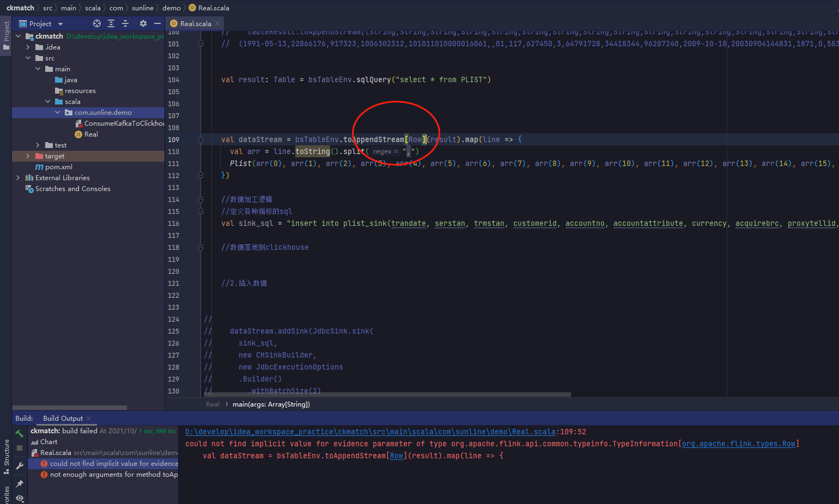This screenshot has width=839, height=504.
Task: Click the org.apache.flink.types.Row link
Action: 739,444
